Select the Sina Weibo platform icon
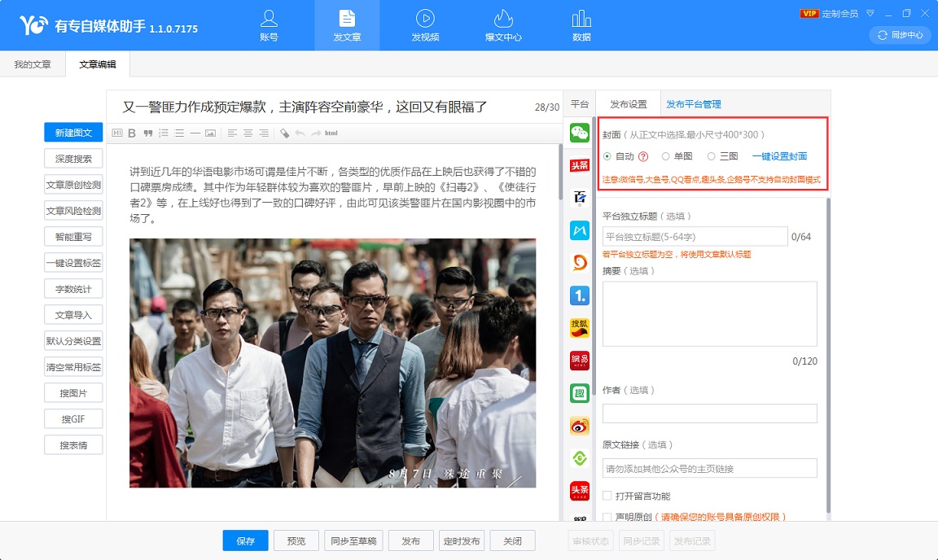The width and height of the screenshot is (938, 560). tap(579, 426)
